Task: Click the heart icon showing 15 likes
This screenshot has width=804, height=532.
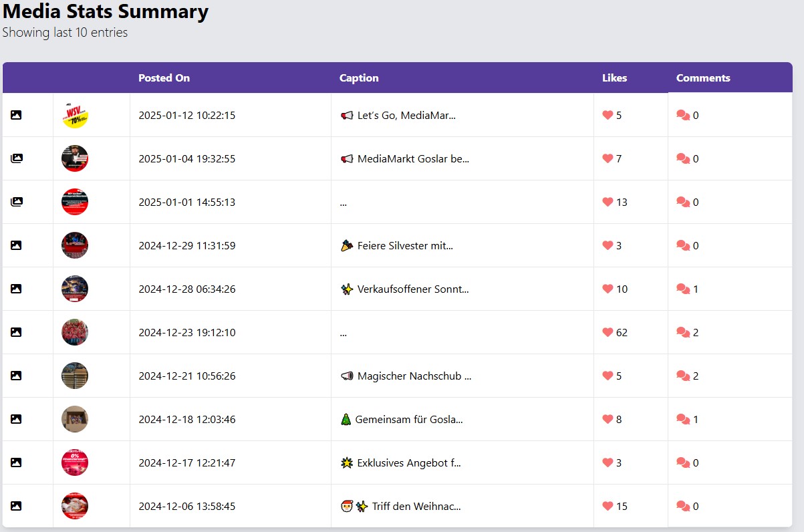Action: 608,506
